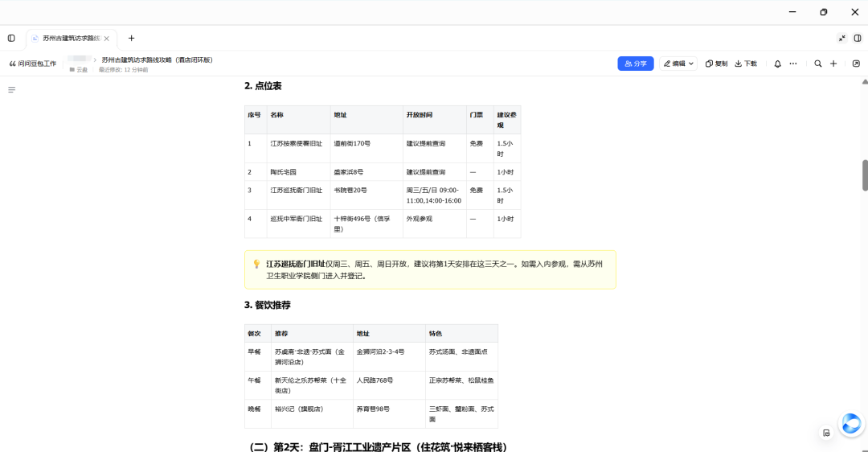
Task: Open the 云盘 folder location link
Action: point(79,70)
